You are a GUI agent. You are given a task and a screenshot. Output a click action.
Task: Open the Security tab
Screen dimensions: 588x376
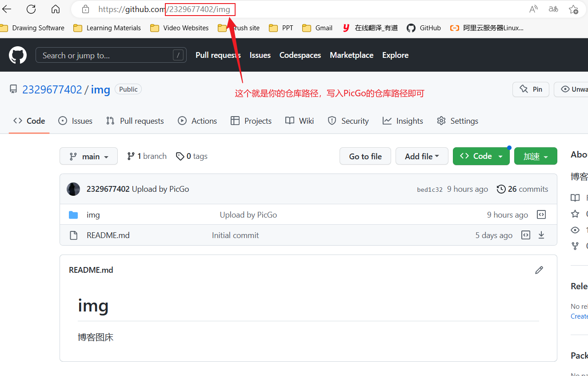coord(348,121)
